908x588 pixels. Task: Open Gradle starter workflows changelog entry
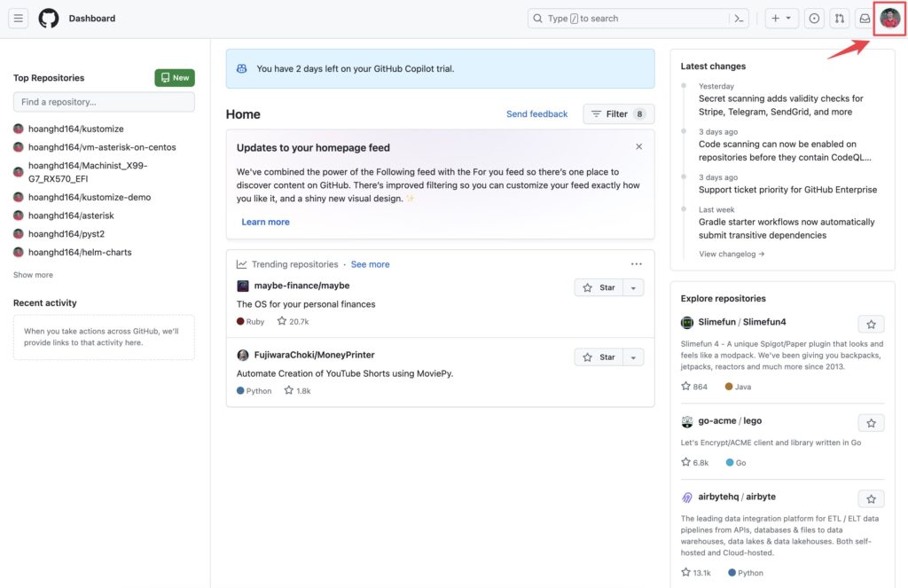(787, 228)
